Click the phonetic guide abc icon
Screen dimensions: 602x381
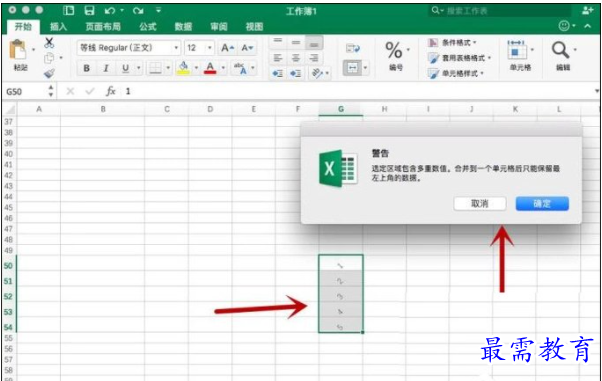[x=240, y=68]
